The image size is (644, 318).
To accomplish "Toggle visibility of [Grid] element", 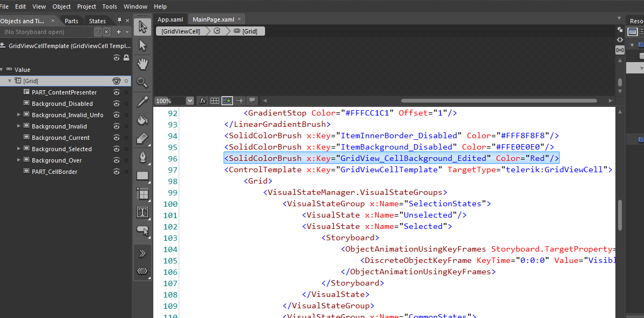I will [116, 81].
